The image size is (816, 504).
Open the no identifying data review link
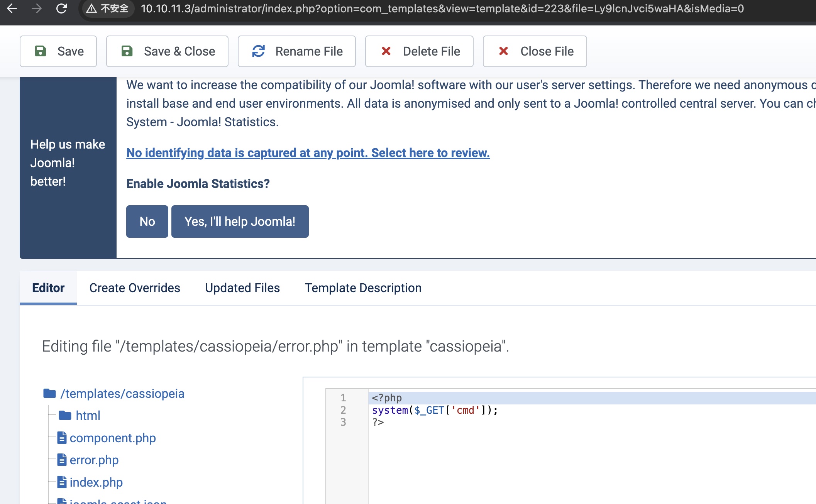(308, 153)
